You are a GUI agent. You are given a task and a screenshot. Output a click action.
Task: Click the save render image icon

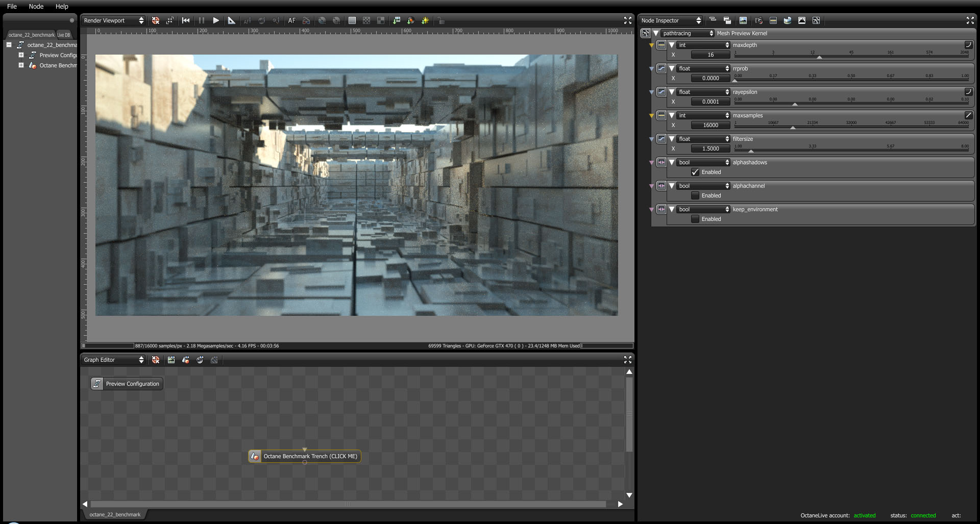pos(397,20)
